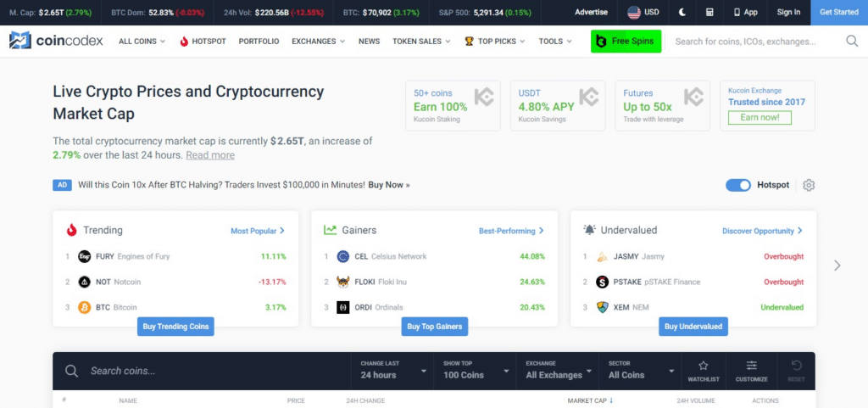Click the Gainers chart icon
The width and height of the screenshot is (868, 408).
coord(331,230)
